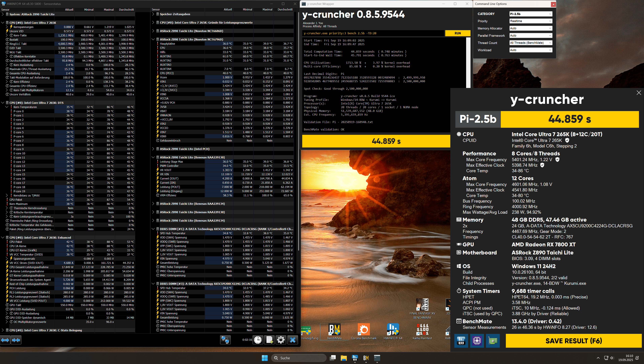Image resolution: width=644 pixels, height=364 pixels.
Task: Open BenchMate from the Windows taskbar
Action: click(x=366, y=358)
